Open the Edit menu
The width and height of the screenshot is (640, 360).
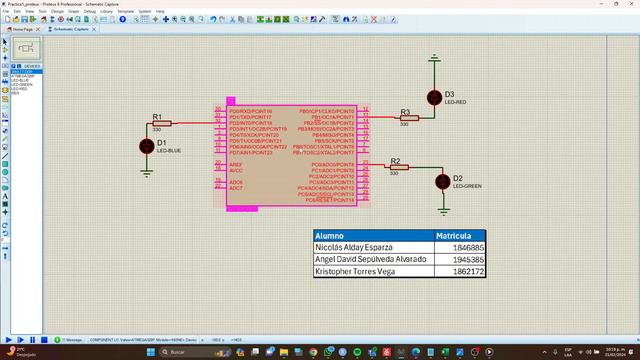pos(17,11)
